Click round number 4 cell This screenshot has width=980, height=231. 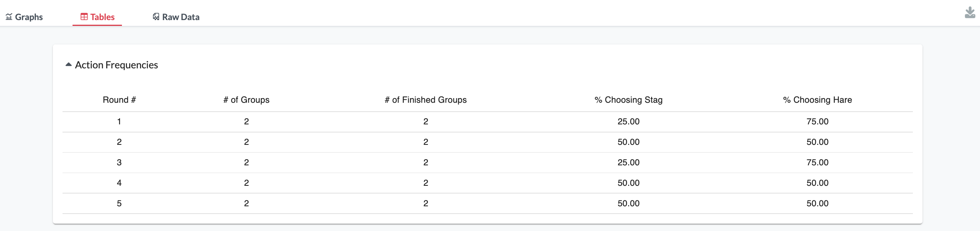[x=119, y=183]
